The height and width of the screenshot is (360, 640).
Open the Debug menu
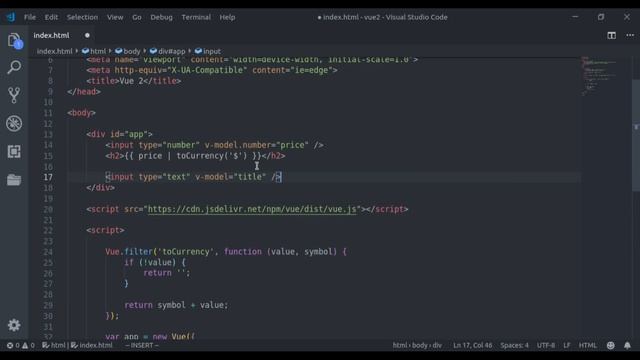point(161,17)
